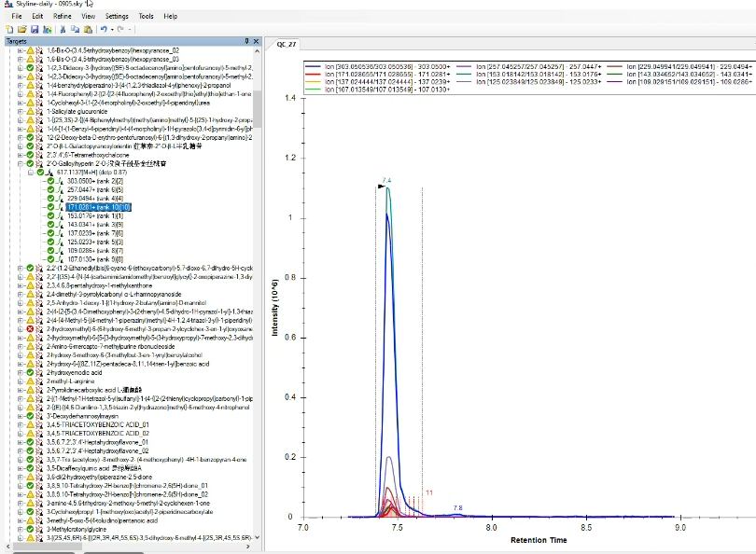The width and height of the screenshot is (756, 554).
Task: Click the New Document toolbar icon
Action: [x=8, y=30]
